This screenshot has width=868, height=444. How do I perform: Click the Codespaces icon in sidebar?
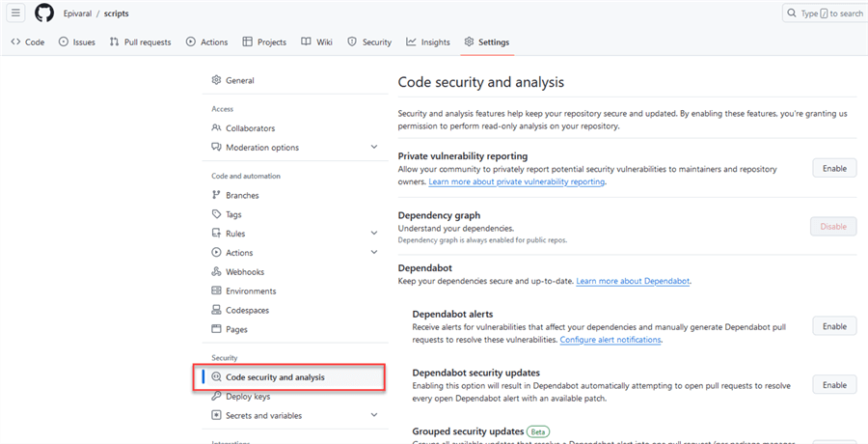(x=216, y=311)
